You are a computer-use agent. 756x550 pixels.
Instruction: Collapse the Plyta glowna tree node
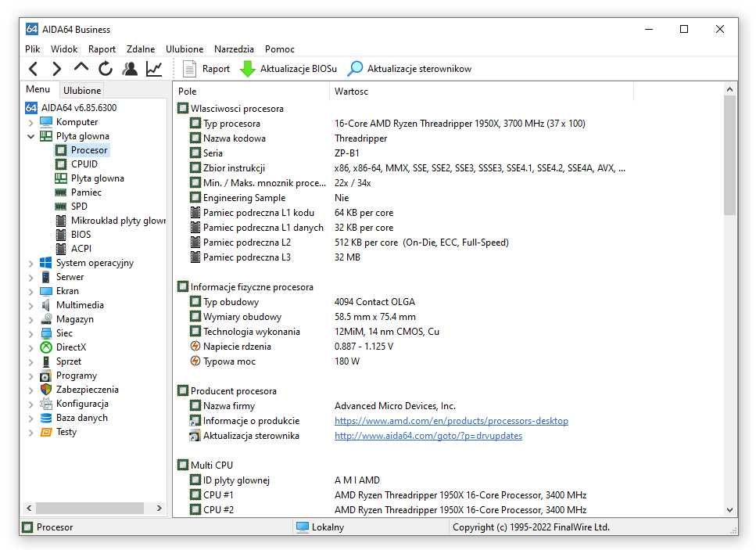click(30, 137)
